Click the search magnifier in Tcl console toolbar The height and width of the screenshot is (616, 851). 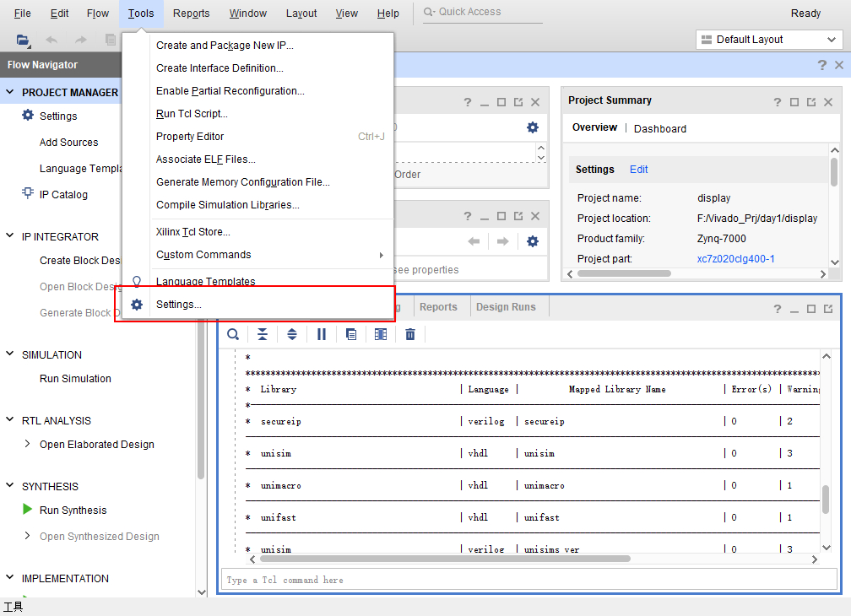pyautogui.click(x=233, y=334)
